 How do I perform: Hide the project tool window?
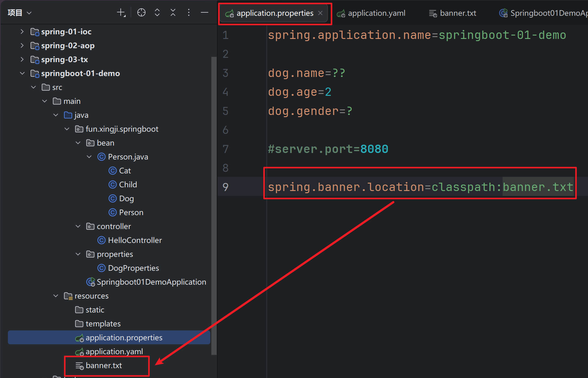205,13
